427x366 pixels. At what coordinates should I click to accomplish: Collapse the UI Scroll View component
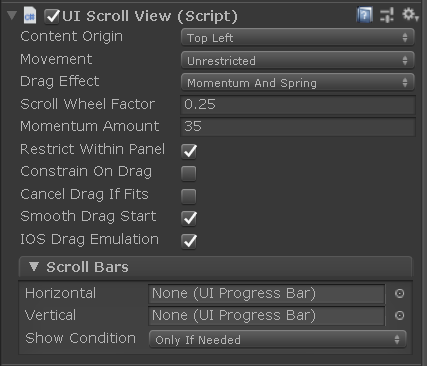click(12, 15)
